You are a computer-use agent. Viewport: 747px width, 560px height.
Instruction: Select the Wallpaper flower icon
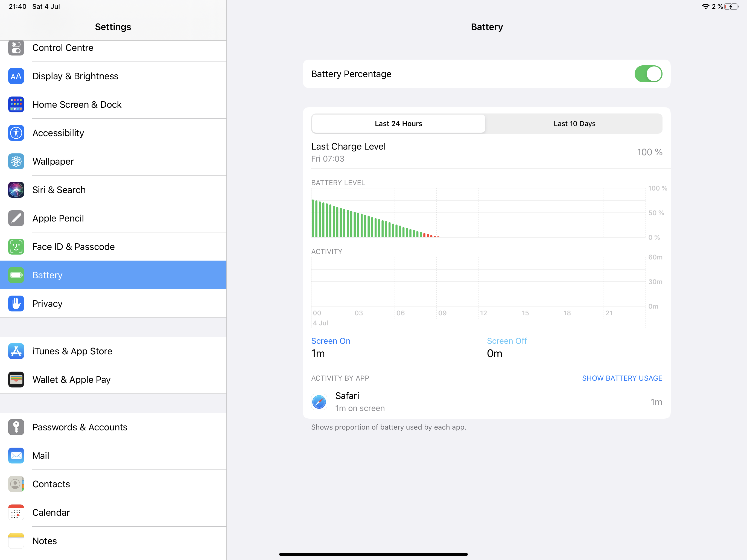pos(16,161)
